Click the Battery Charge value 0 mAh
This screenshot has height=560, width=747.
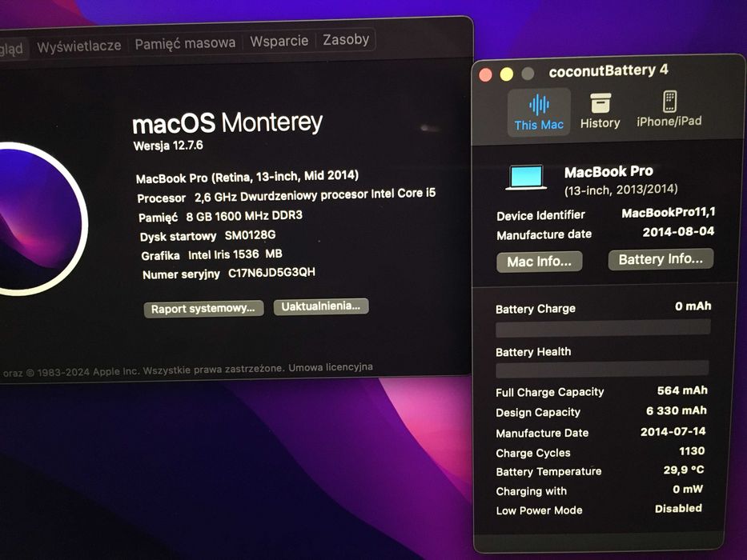(x=693, y=306)
